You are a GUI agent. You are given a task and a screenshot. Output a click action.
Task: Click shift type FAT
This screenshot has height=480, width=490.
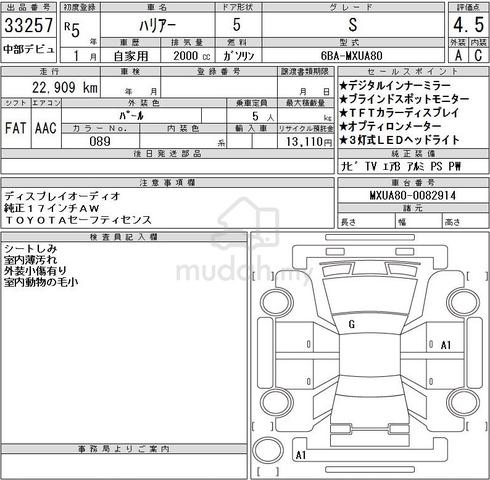coord(15,128)
